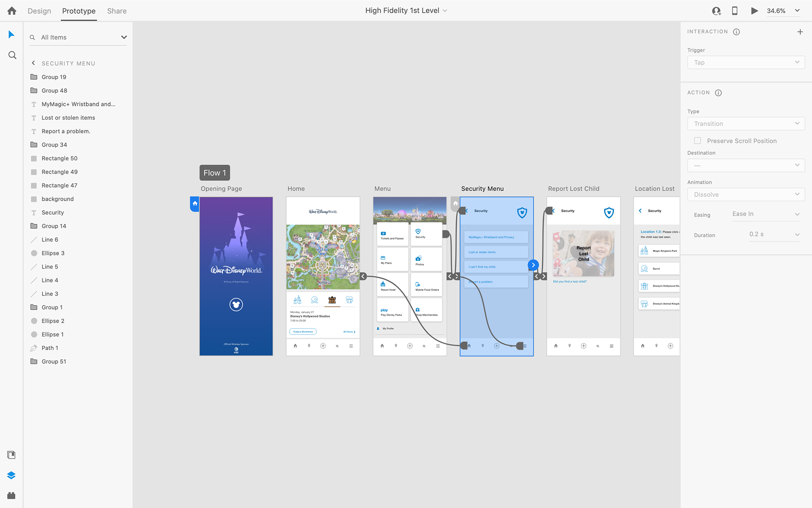This screenshot has width=812, height=508.
Task: Open the Easing Ease In dropdown
Action: pos(765,214)
